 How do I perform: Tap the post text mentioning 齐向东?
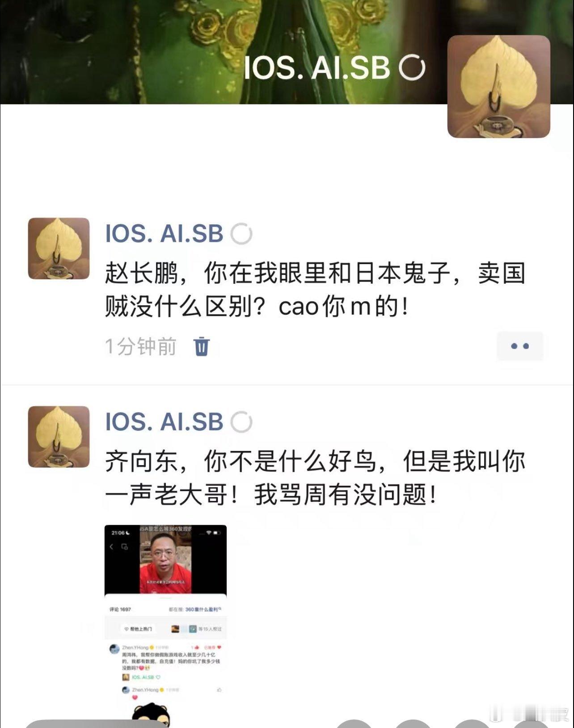(315, 478)
